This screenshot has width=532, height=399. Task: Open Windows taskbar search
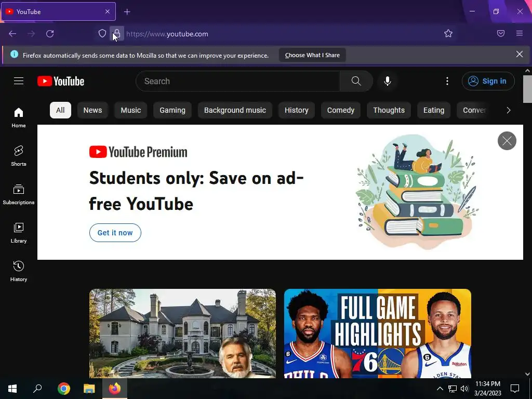37,389
